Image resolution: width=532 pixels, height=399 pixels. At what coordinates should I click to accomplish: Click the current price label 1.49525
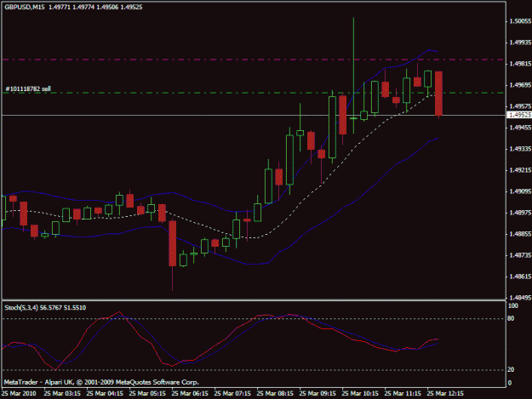(x=519, y=115)
